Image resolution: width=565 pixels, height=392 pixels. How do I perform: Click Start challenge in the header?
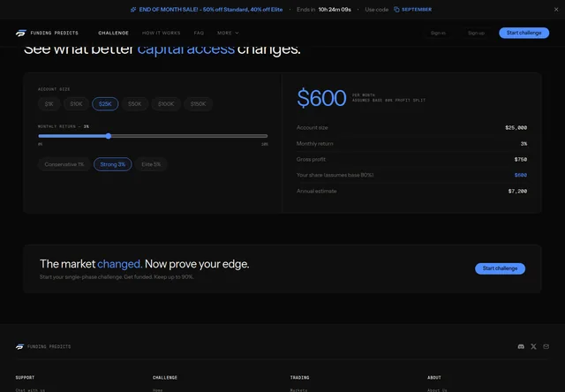coord(524,33)
